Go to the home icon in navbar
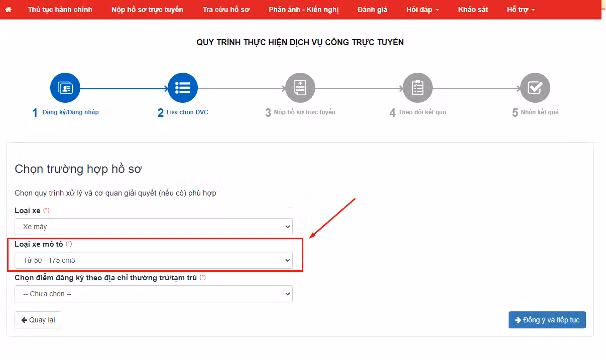The image size is (606, 360). (x=8, y=9)
